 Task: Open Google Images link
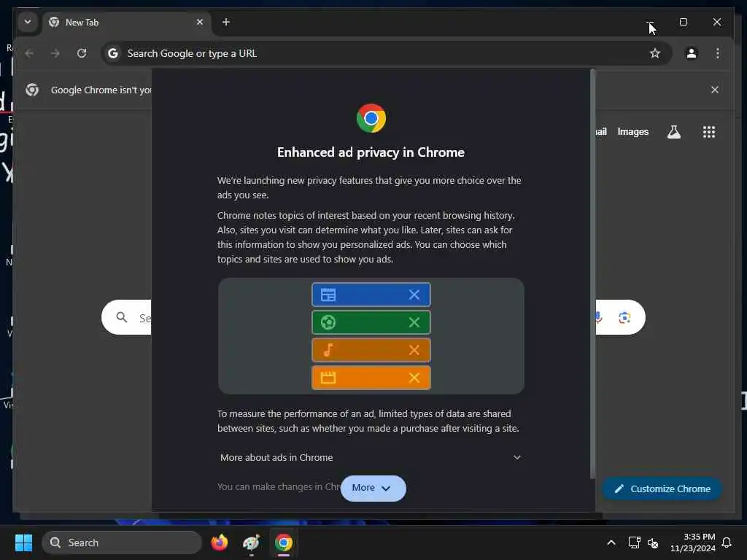point(632,132)
